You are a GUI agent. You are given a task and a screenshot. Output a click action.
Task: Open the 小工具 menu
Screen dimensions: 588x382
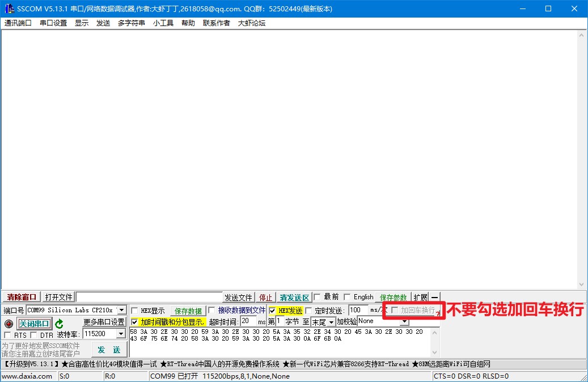click(163, 23)
